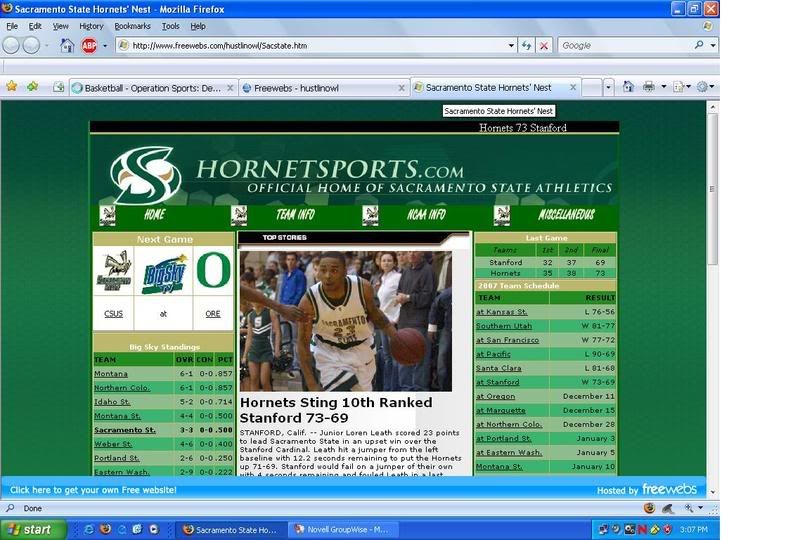Open the Adblock Plus dropdown arrow

pos(104,46)
